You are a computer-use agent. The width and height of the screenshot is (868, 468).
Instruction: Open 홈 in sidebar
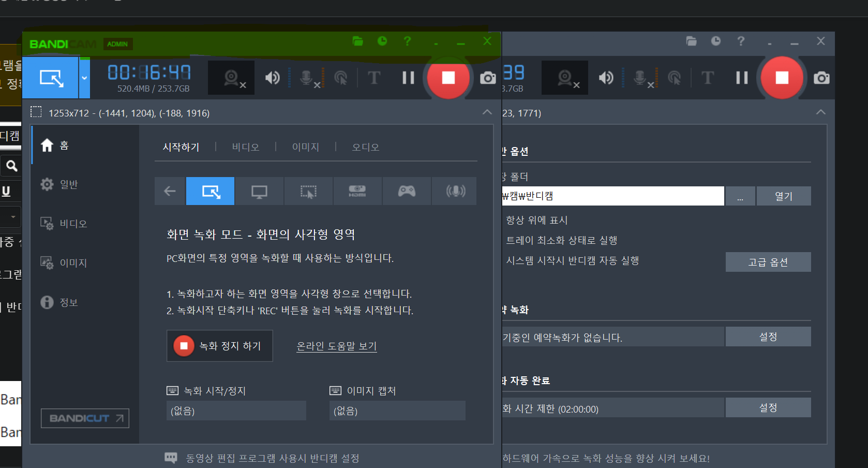click(85, 145)
